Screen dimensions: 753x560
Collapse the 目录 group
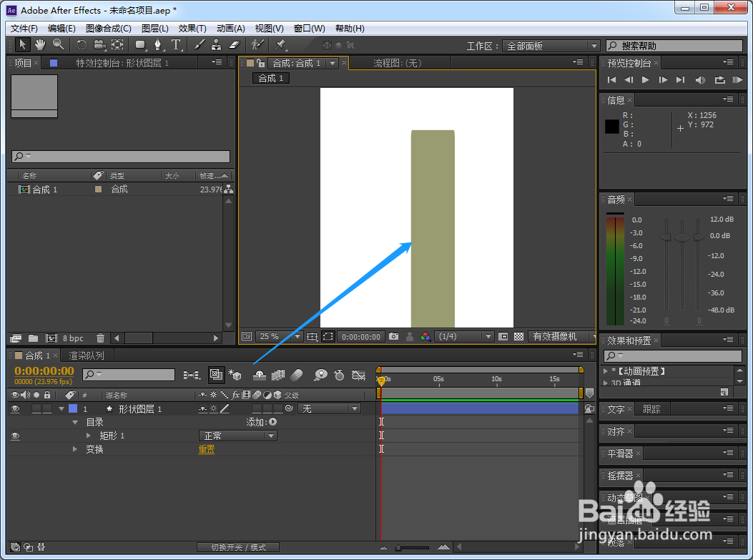pyautogui.click(x=75, y=422)
